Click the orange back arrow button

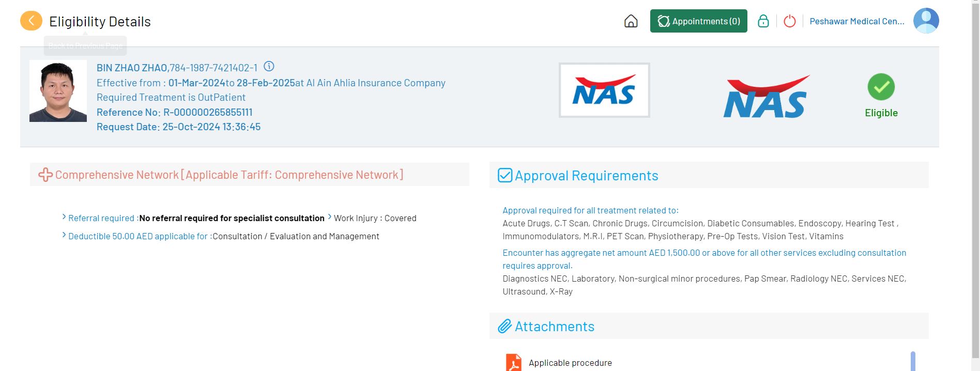(x=31, y=21)
